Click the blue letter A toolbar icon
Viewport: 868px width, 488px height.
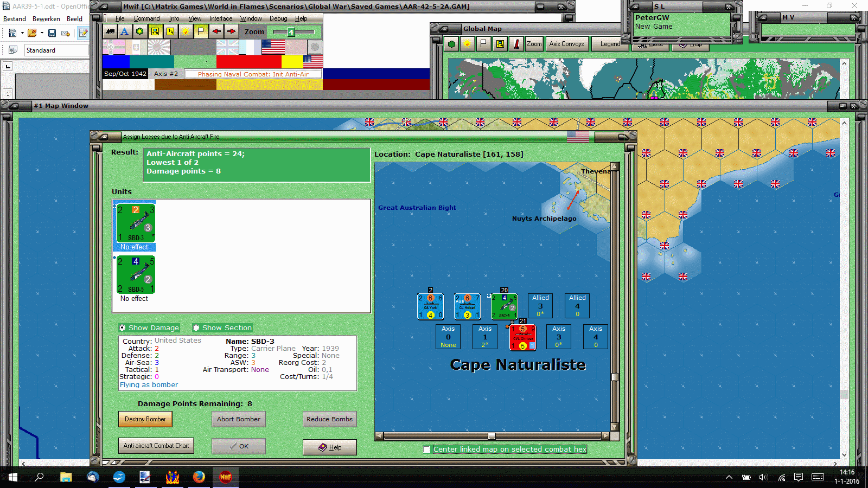click(125, 31)
